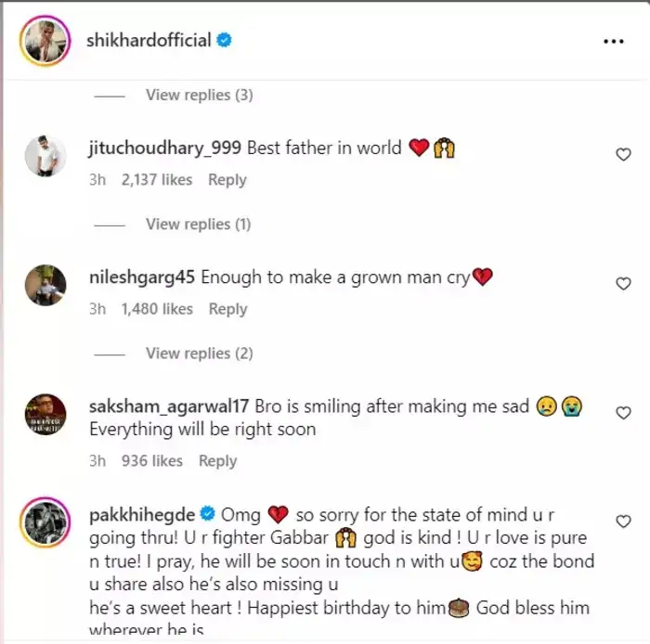
Task: Click the blue verified badge beside shikhardofficial
Action: coord(225,41)
